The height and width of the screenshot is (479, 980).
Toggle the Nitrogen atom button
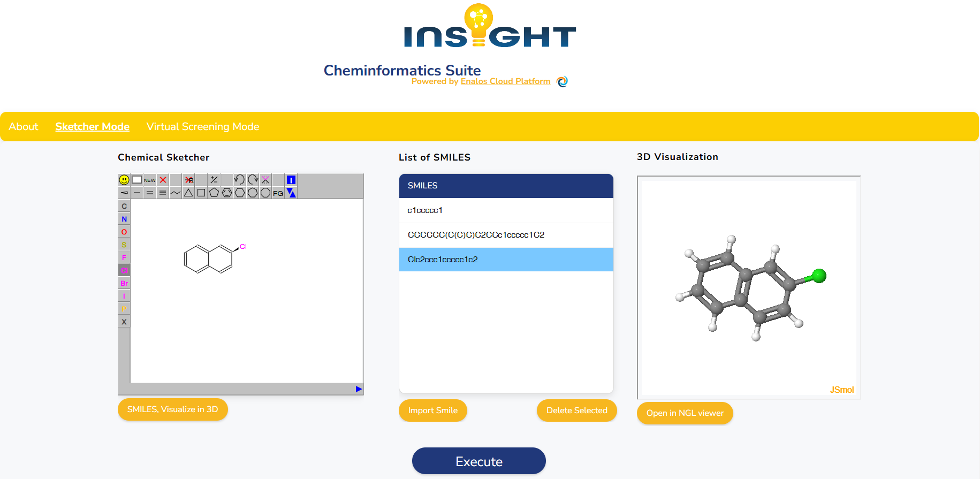[124, 219]
